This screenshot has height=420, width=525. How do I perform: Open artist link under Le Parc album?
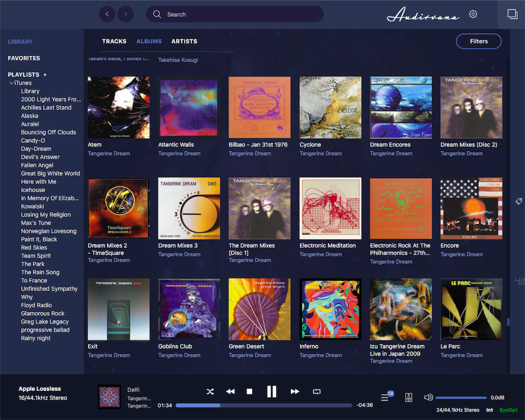click(461, 355)
